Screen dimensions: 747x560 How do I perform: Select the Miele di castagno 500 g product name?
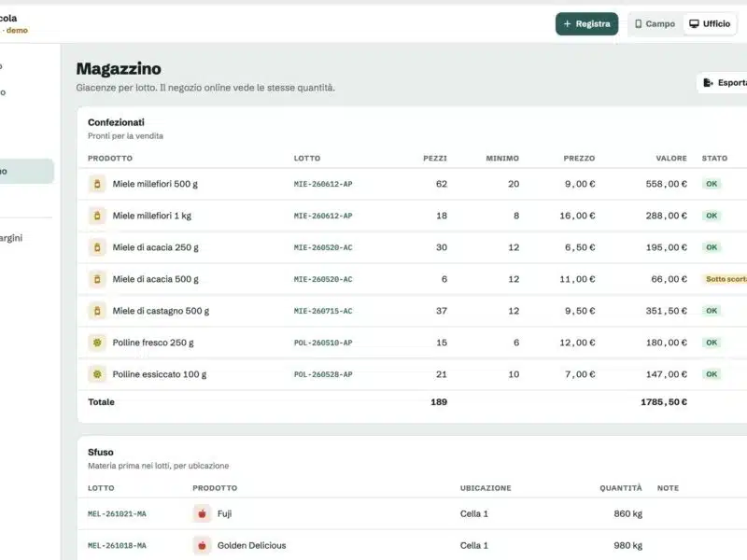tap(161, 311)
